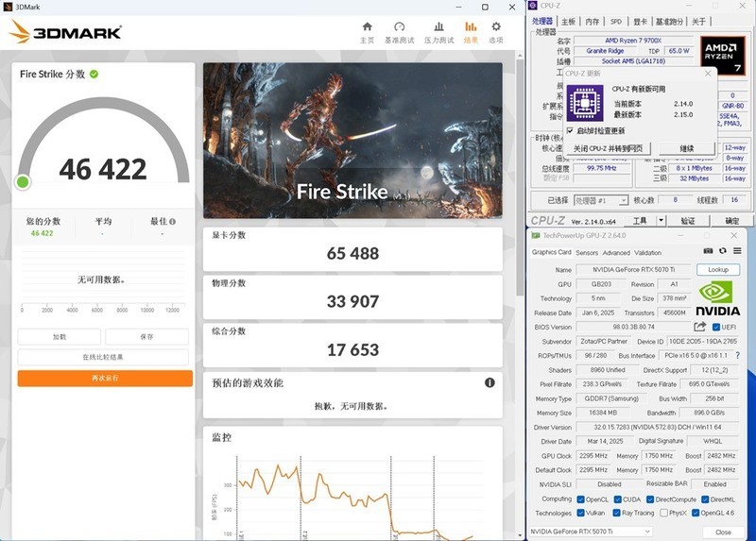Switch to the 关于 tab in CPU-Z
Screen dimensions: 756x541
(x=698, y=22)
